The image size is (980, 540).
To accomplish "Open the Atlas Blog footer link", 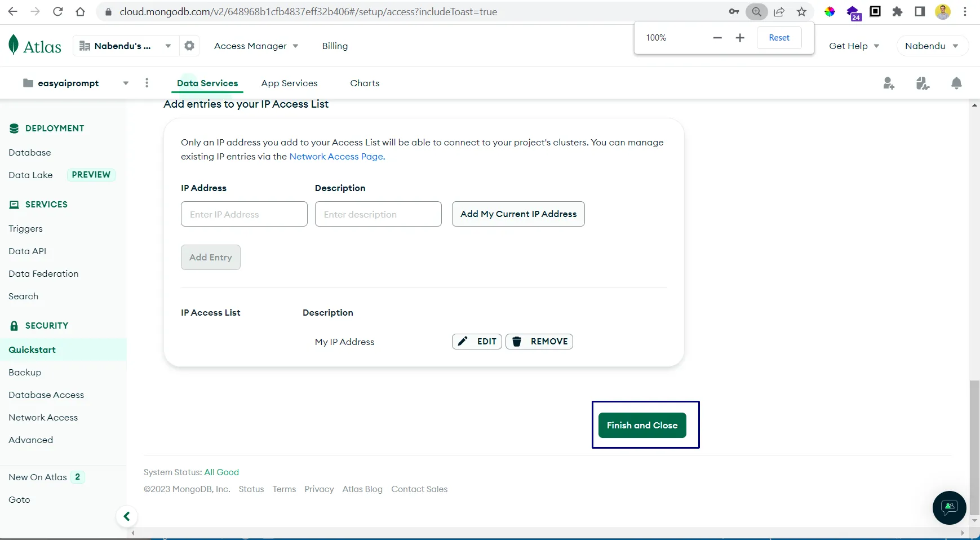I will [x=362, y=489].
